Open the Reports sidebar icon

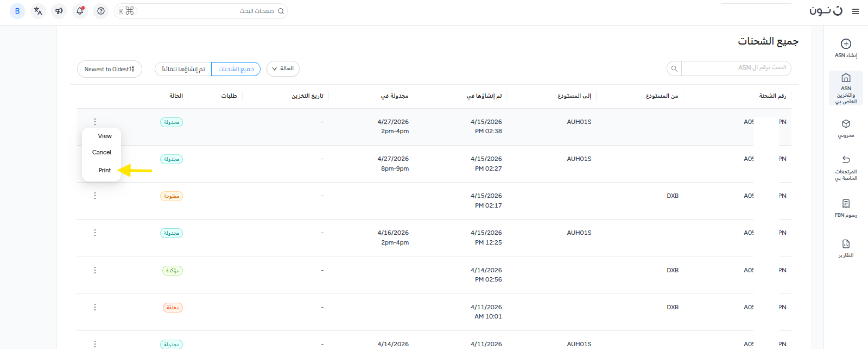846,244
